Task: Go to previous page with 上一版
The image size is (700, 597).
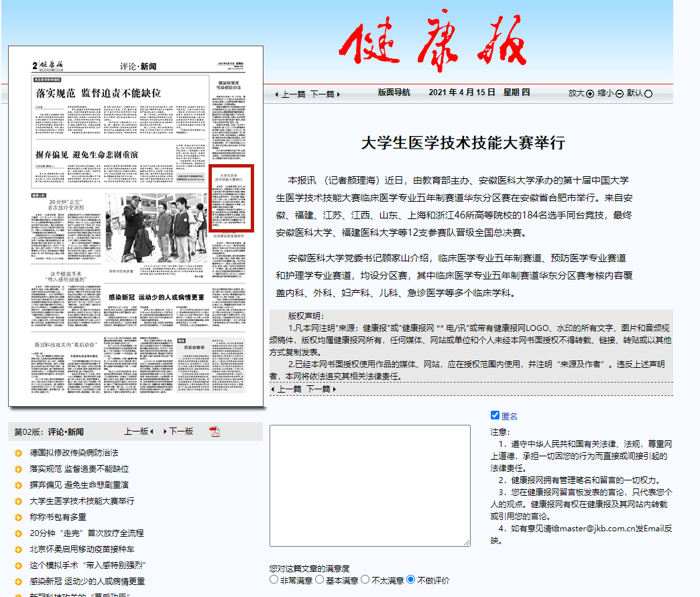Action: pos(138,432)
